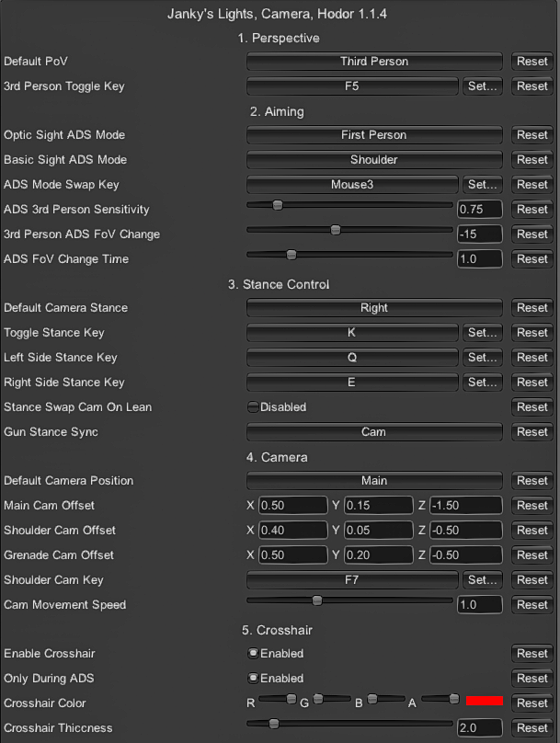Click the Toggle Stance Key K binding
The image size is (560, 743).
pyautogui.click(x=352, y=333)
